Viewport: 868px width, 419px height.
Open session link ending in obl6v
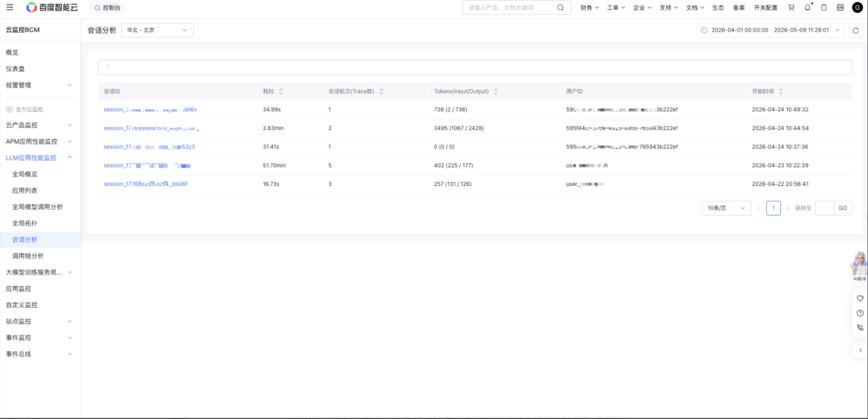(150, 109)
